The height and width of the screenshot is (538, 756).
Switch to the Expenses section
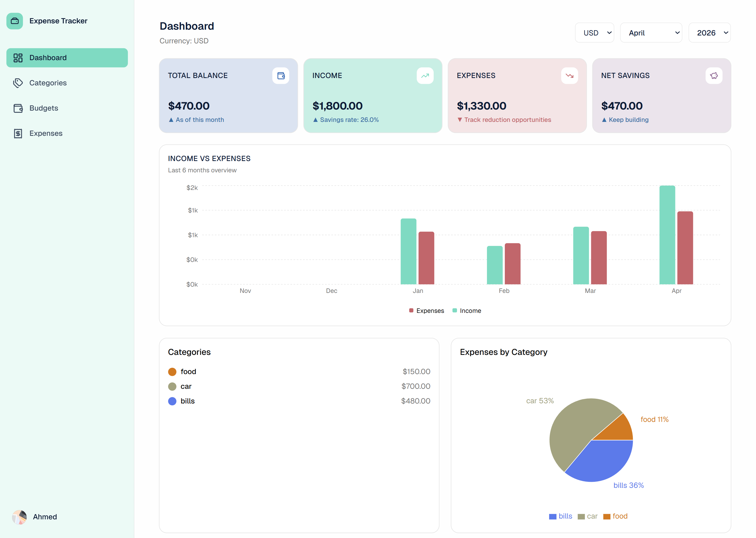pyautogui.click(x=46, y=133)
